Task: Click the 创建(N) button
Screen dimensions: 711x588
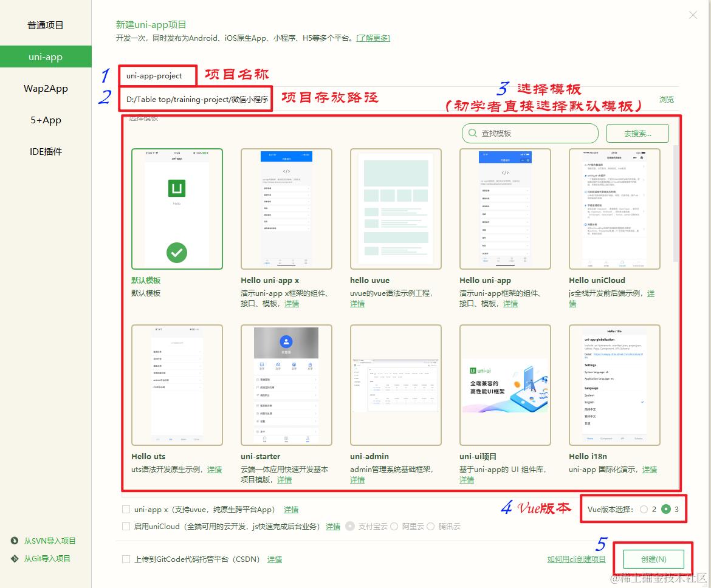Action: 653,559
